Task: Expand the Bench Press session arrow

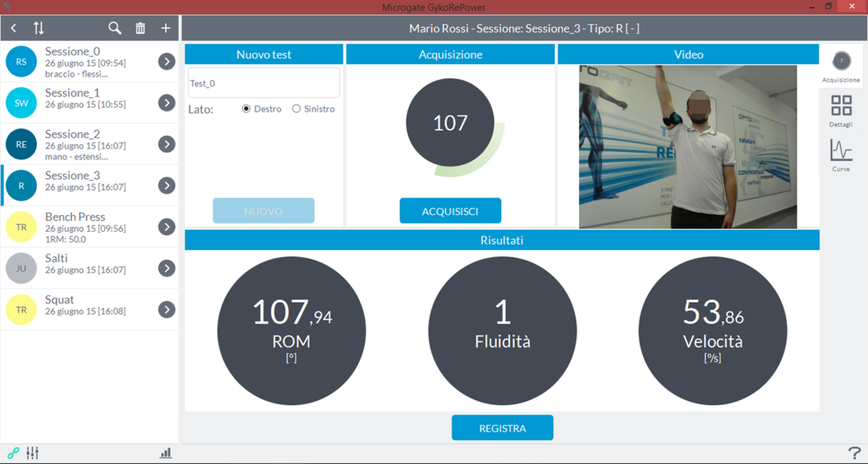Action: coord(167,227)
